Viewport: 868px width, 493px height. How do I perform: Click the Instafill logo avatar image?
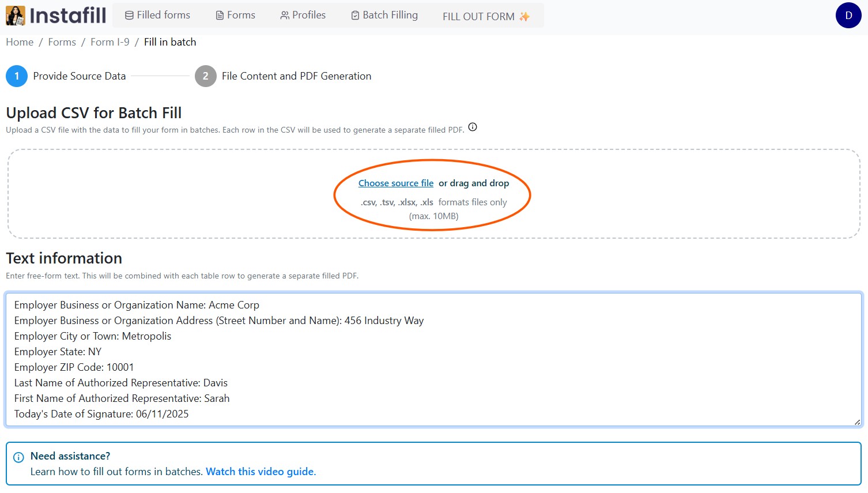pyautogui.click(x=16, y=16)
